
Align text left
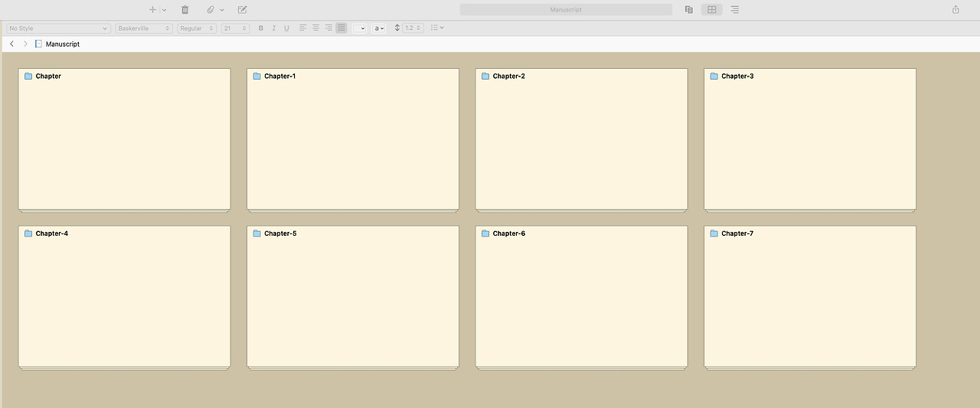tap(302, 28)
